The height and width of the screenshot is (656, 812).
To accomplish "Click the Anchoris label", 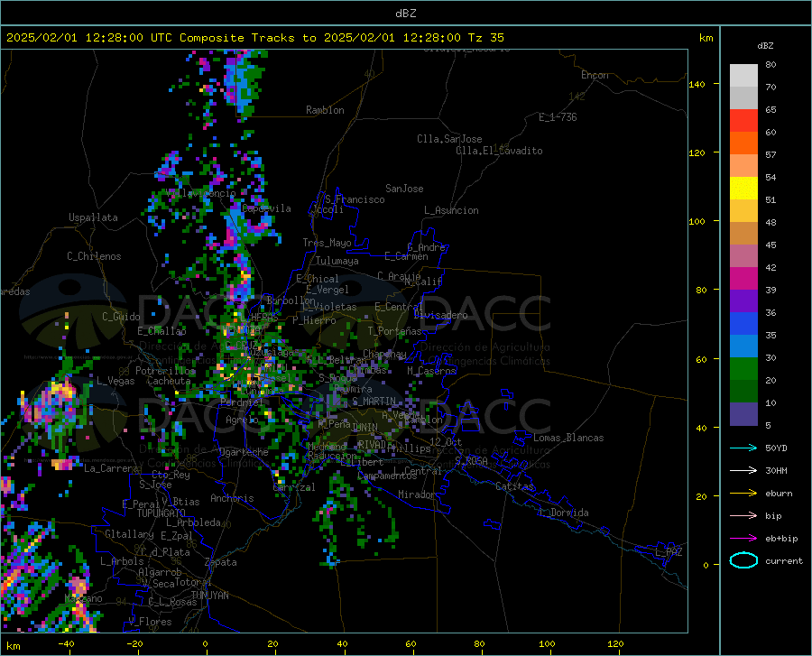I will pyautogui.click(x=232, y=498).
